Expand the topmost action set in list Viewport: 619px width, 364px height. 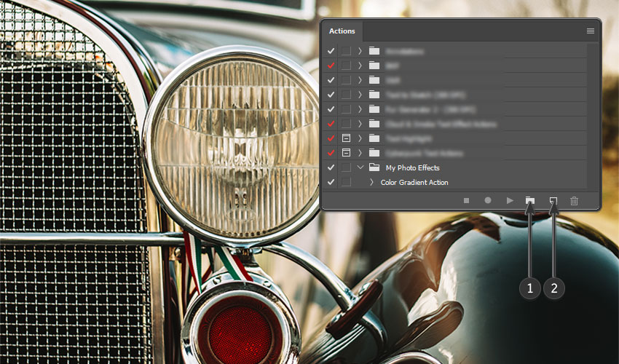360,51
